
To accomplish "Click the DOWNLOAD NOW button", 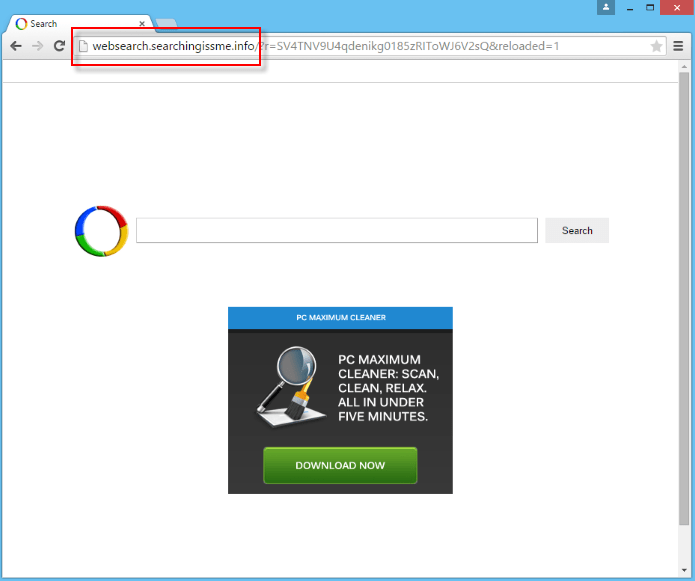I will (340, 465).
